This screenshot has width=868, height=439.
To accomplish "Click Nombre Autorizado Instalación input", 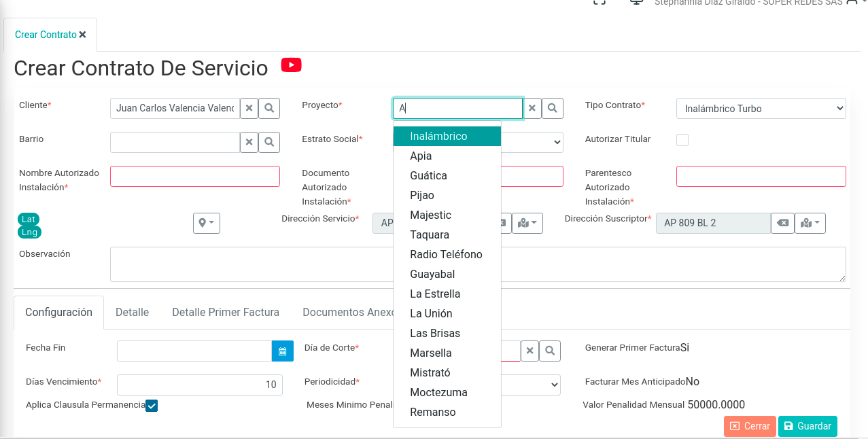I will click(195, 176).
